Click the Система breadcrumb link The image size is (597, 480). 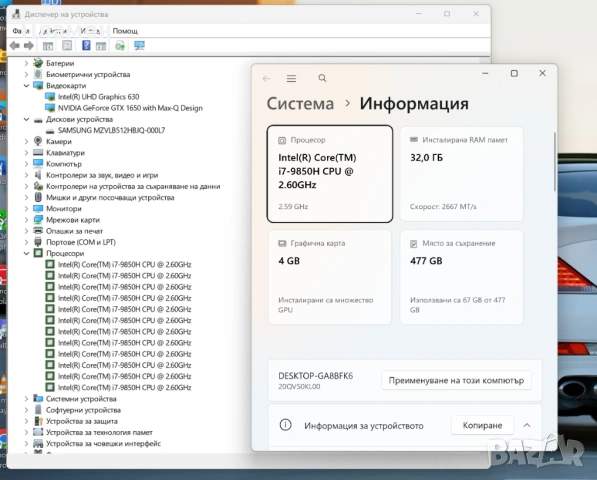pos(300,104)
